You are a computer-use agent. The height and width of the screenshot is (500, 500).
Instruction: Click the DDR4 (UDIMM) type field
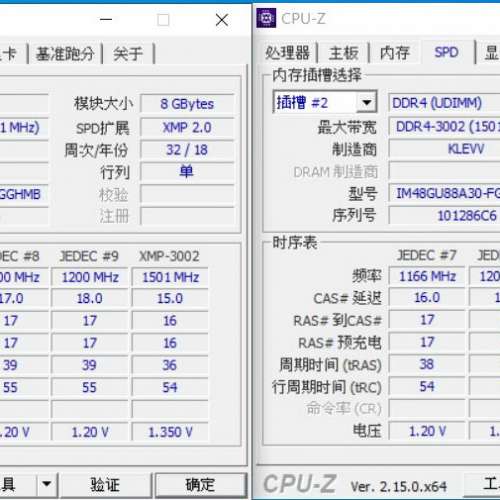(x=444, y=103)
